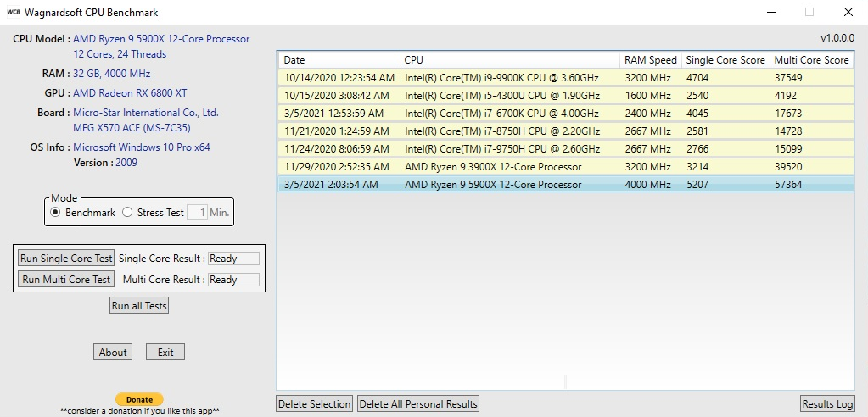Sort results by CPU column header

click(510, 59)
